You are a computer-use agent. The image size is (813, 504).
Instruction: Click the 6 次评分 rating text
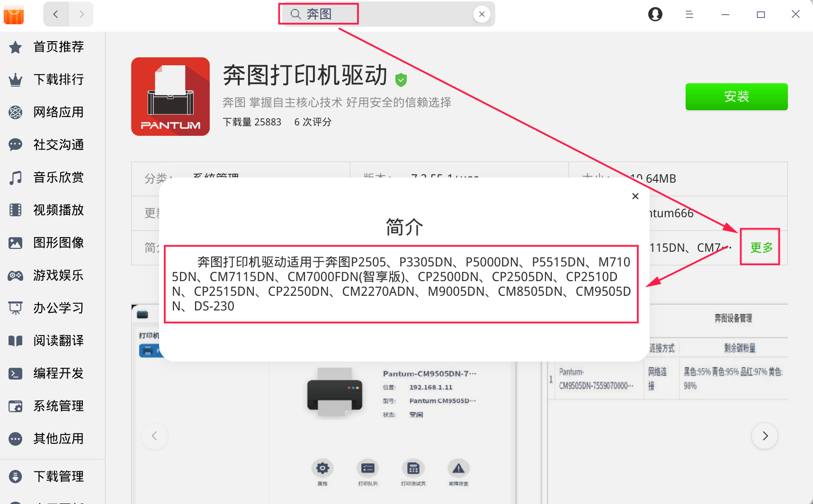313,122
